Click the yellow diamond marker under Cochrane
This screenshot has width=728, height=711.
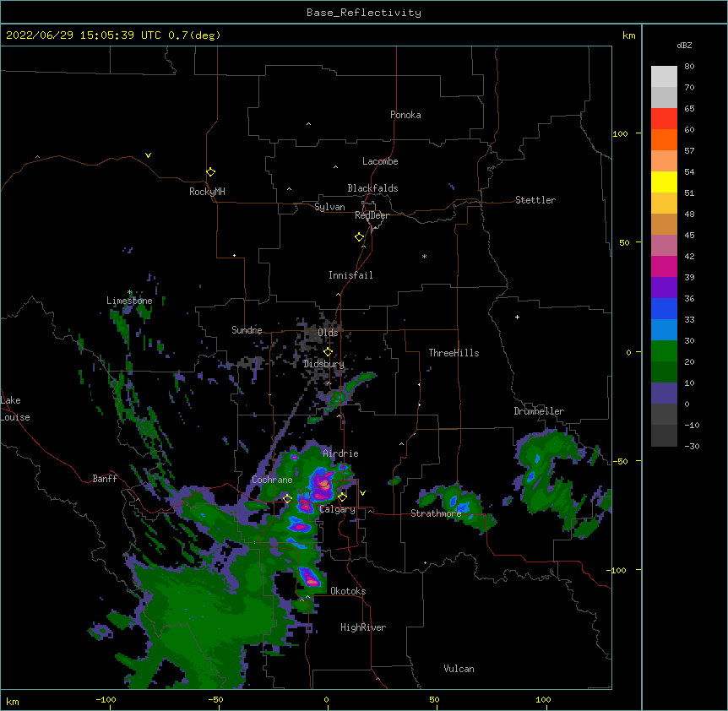pos(287,498)
